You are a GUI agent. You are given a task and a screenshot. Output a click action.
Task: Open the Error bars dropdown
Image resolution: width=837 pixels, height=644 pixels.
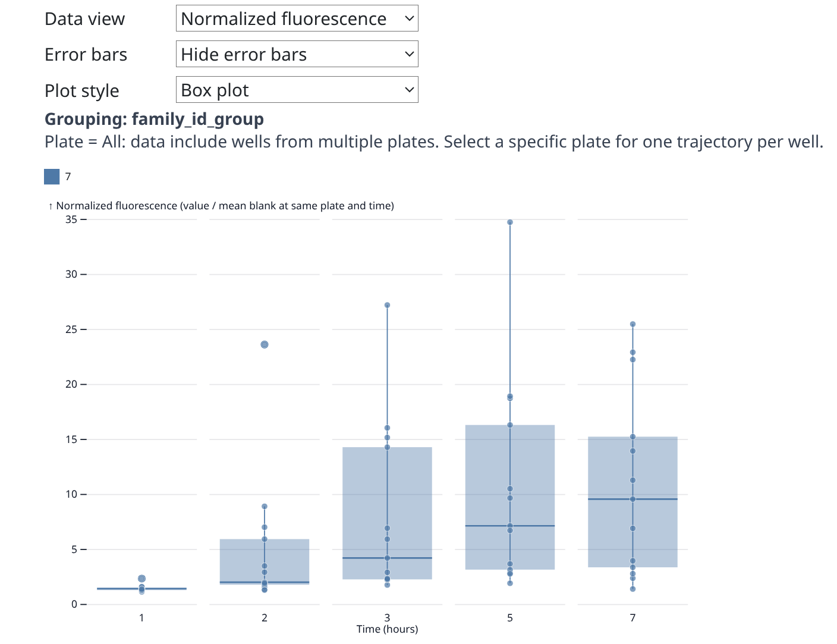(x=297, y=54)
